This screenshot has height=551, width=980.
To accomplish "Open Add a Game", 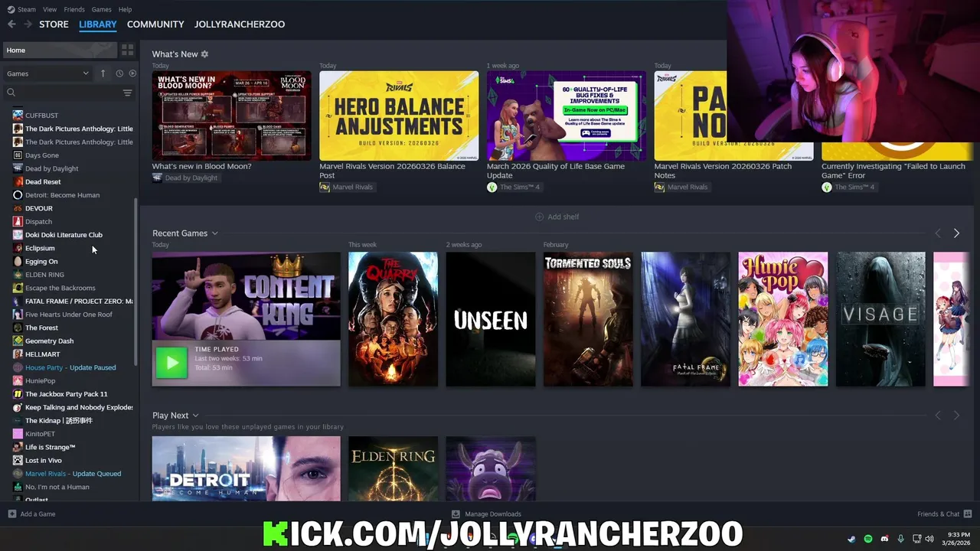I will pyautogui.click(x=31, y=514).
